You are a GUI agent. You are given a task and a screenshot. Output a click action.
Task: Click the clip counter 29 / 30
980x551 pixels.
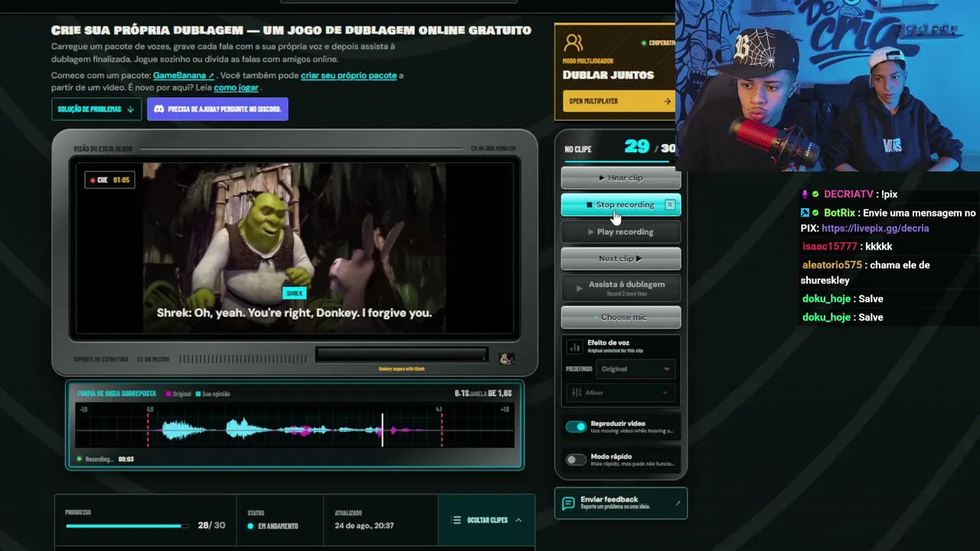649,148
